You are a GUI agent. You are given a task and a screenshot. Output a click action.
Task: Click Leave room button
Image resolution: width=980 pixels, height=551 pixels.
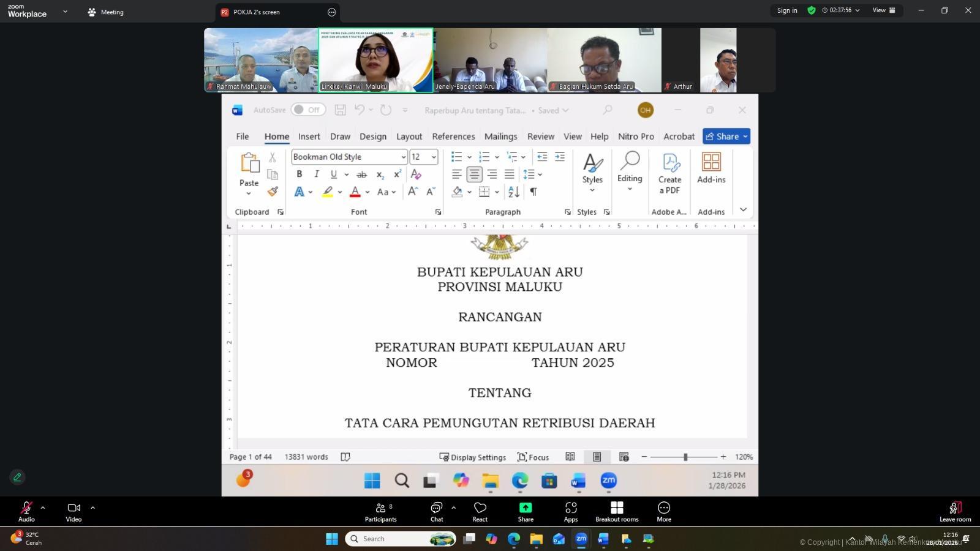(955, 512)
